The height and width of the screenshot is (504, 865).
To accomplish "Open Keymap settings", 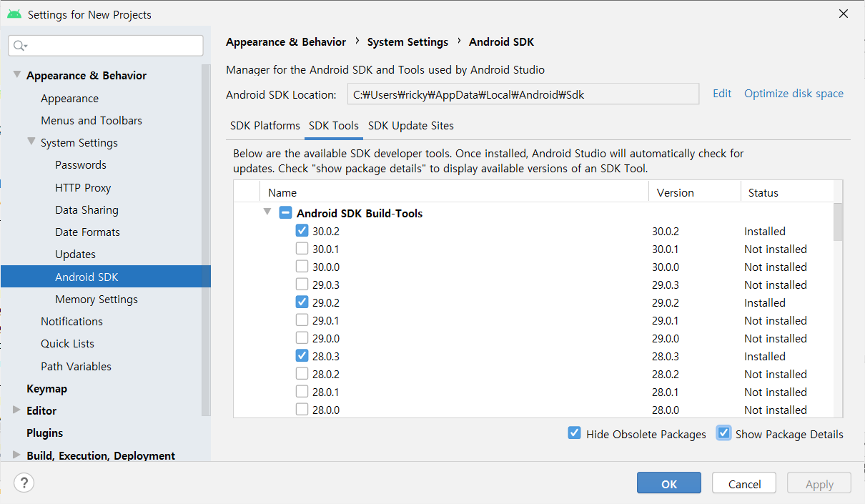I will [46, 388].
